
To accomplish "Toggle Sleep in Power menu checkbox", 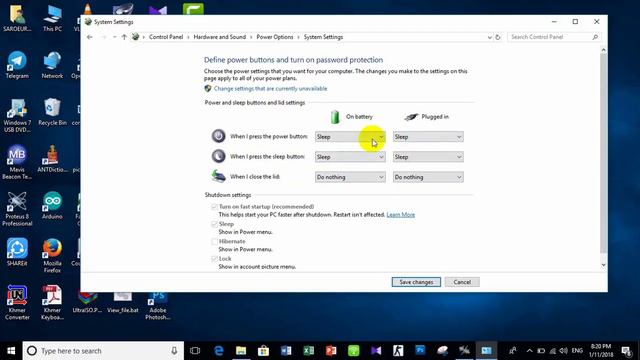I will pyautogui.click(x=214, y=224).
